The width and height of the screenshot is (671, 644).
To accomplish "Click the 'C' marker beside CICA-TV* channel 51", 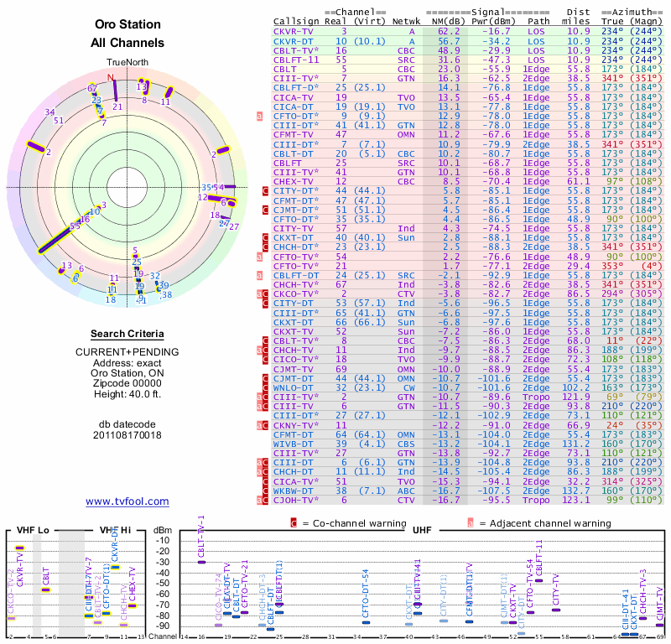I will point(265,481).
